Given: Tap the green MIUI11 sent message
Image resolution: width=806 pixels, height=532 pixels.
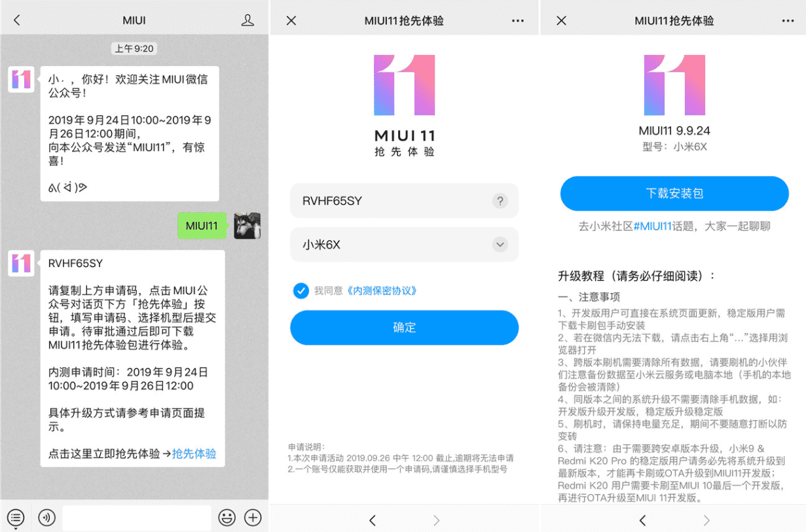Looking at the screenshot, I should point(202,226).
